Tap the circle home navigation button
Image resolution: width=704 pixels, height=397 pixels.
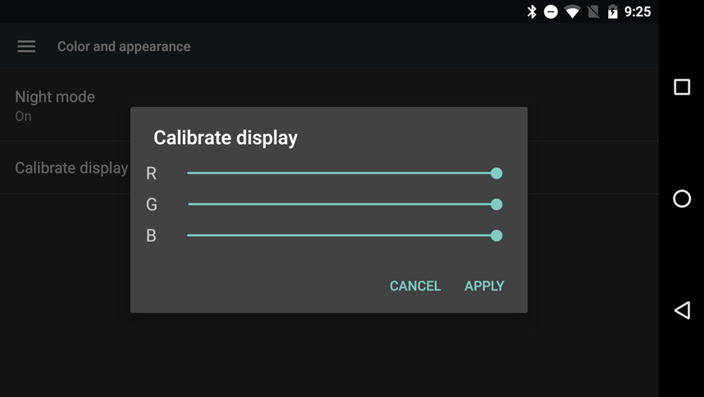coord(682,198)
